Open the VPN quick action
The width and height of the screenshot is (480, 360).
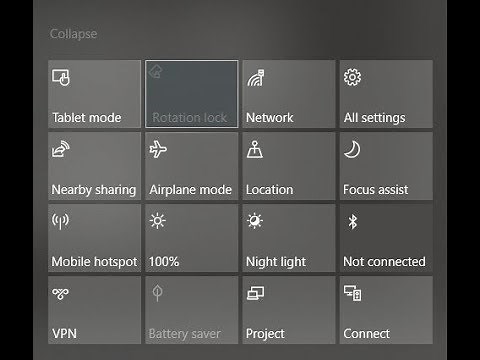[94, 310]
